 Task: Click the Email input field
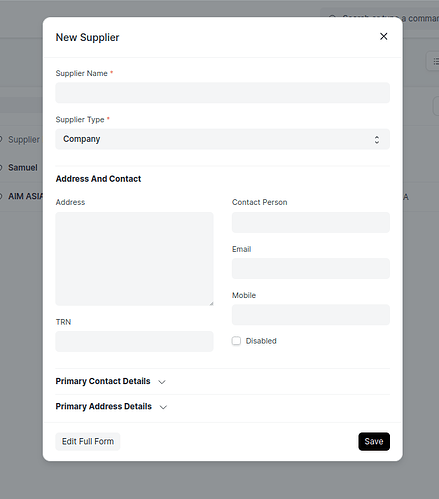[311, 268]
